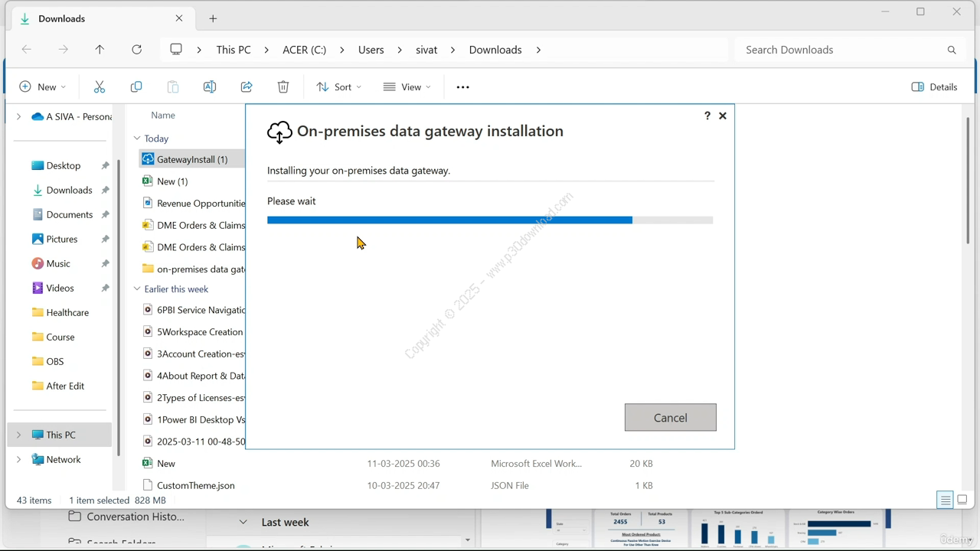Click the sivat breadcrumb
This screenshot has height=551, width=980.
point(426,50)
